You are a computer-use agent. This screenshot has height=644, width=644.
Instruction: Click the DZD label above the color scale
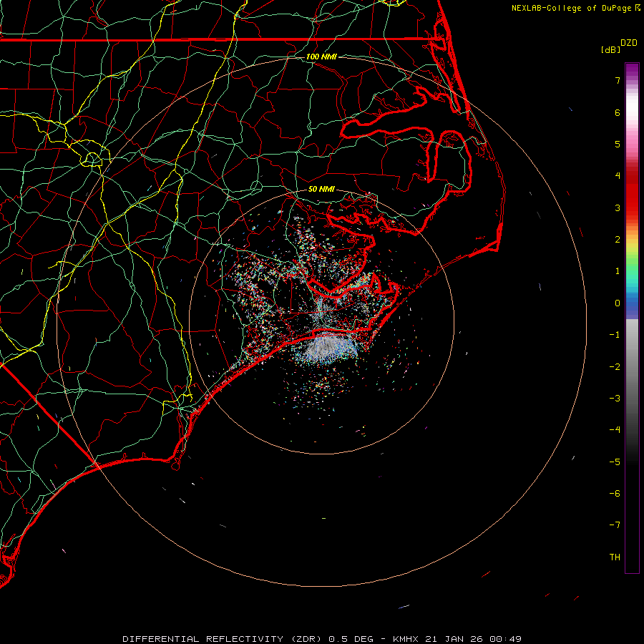pyautogui.click(x=629, y=43)
